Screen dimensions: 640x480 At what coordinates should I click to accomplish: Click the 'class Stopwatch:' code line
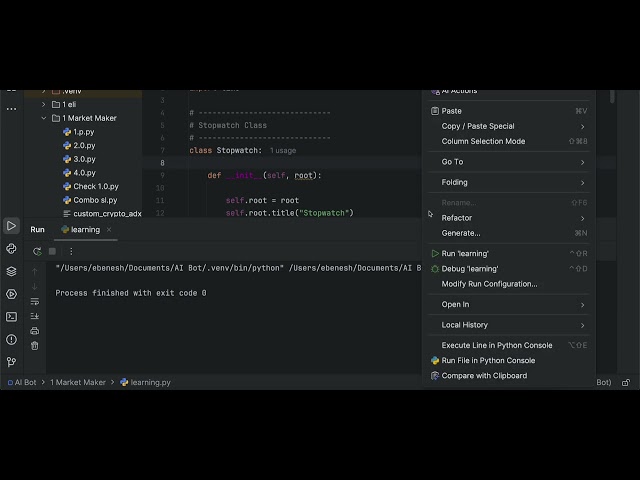(x=225, y=150)
